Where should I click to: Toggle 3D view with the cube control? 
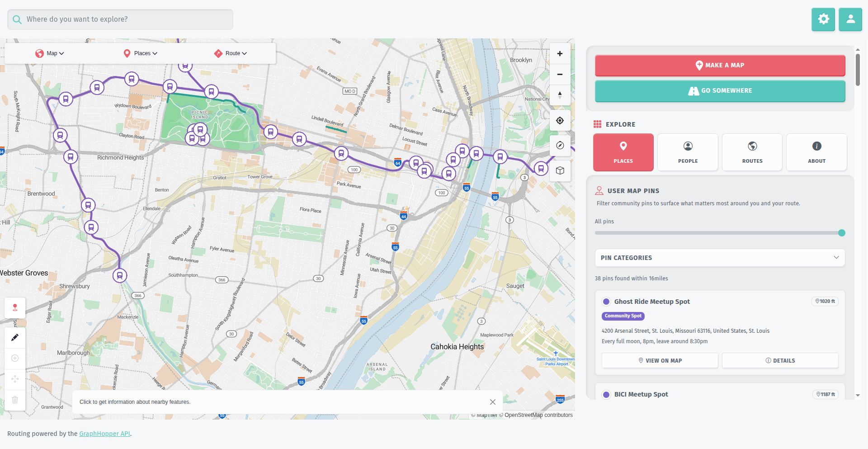[x=560, y=171]
